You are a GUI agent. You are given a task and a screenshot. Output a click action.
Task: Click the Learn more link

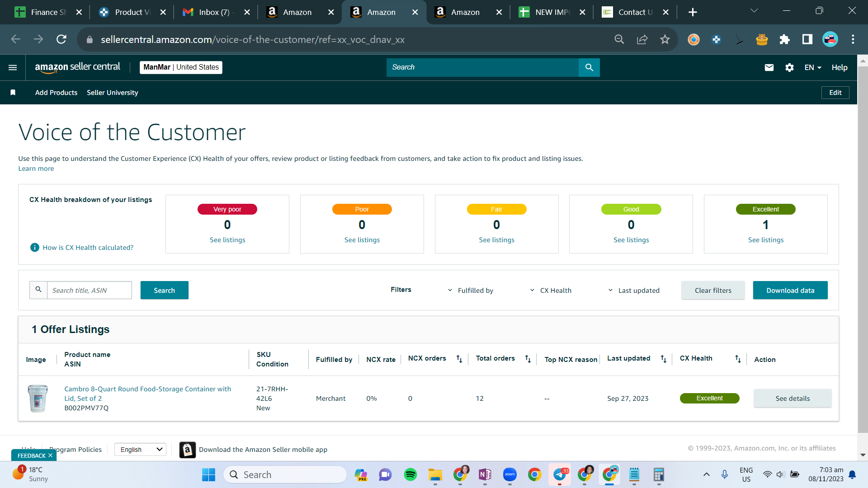coord(36,169)
